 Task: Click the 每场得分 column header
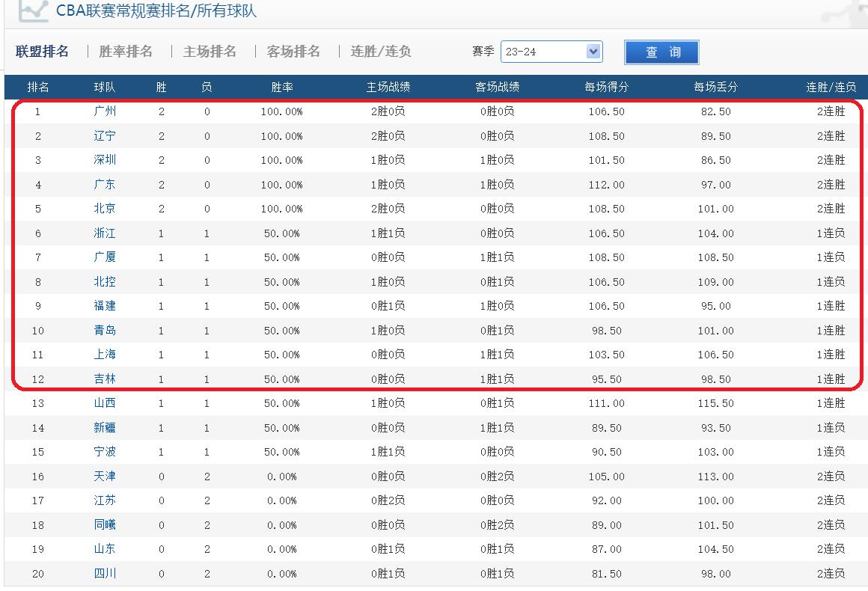pyautogui.click(x=607, y=87)
